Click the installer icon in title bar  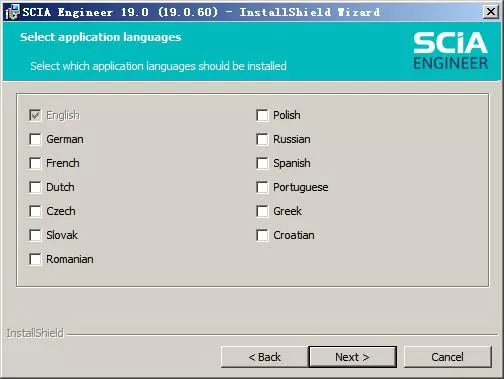[12, 12]
